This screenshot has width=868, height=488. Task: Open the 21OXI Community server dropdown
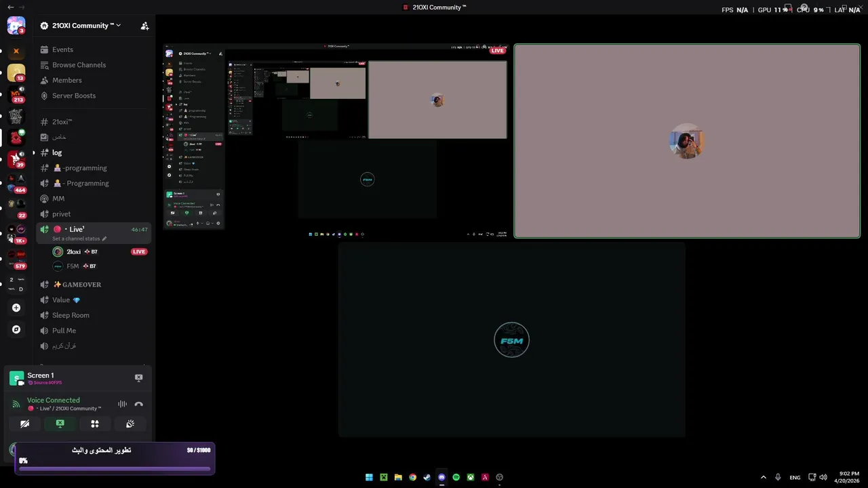click(x=85, y=26)
